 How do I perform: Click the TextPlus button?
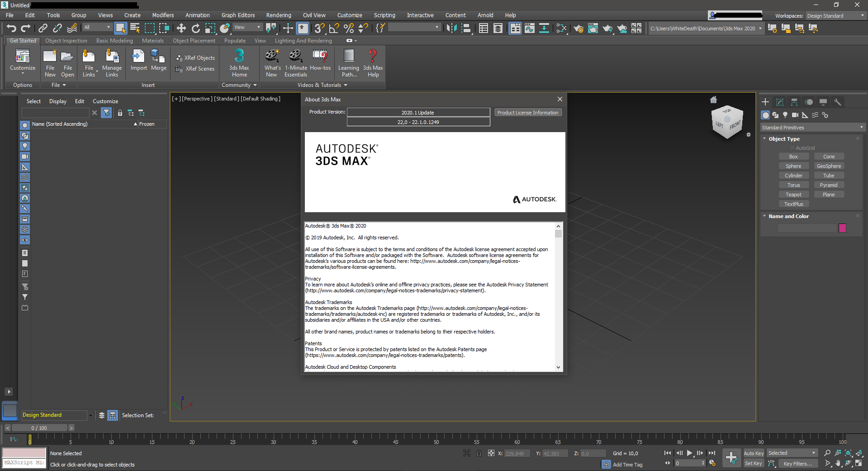(793, 204)
